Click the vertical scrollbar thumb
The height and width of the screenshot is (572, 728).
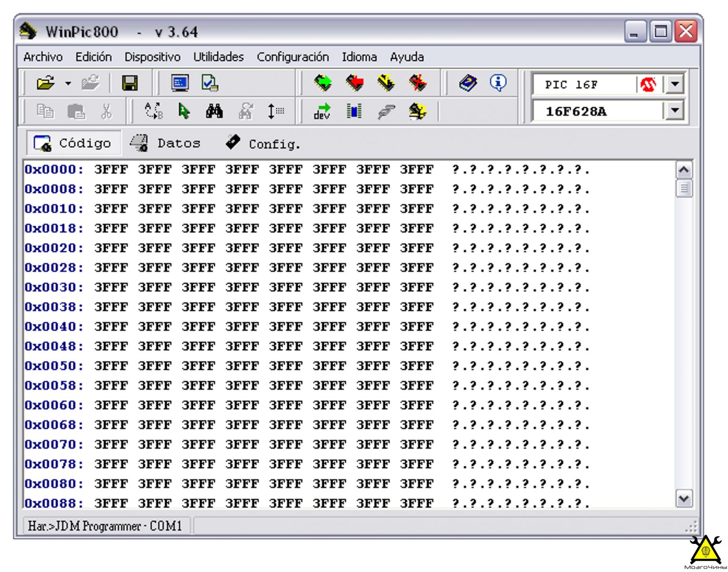684,189
